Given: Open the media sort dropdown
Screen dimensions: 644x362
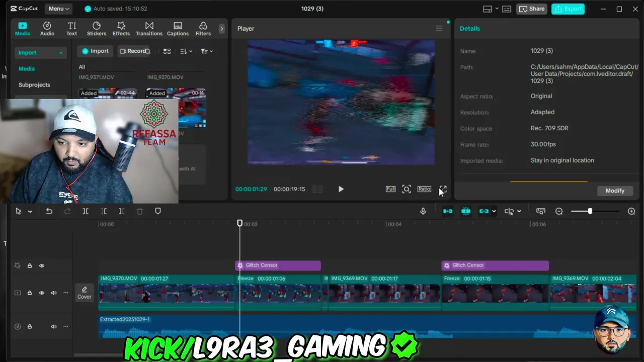Looking at the screenshot, I should [186, 51].
